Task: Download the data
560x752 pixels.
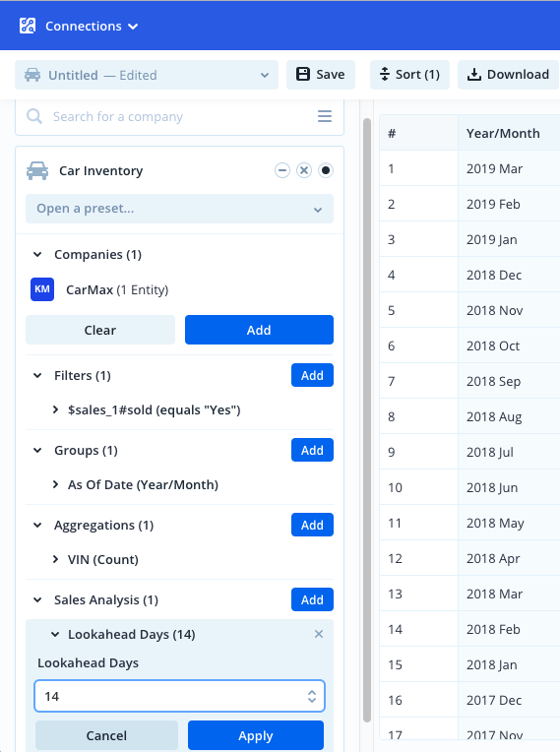Action: pos(508,75)
